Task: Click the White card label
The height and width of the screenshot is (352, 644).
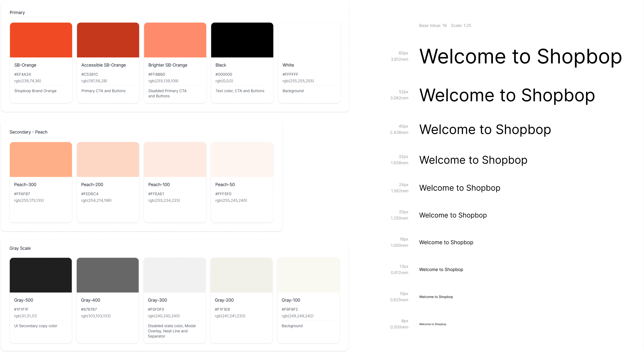Action: (x=288, y=65)
